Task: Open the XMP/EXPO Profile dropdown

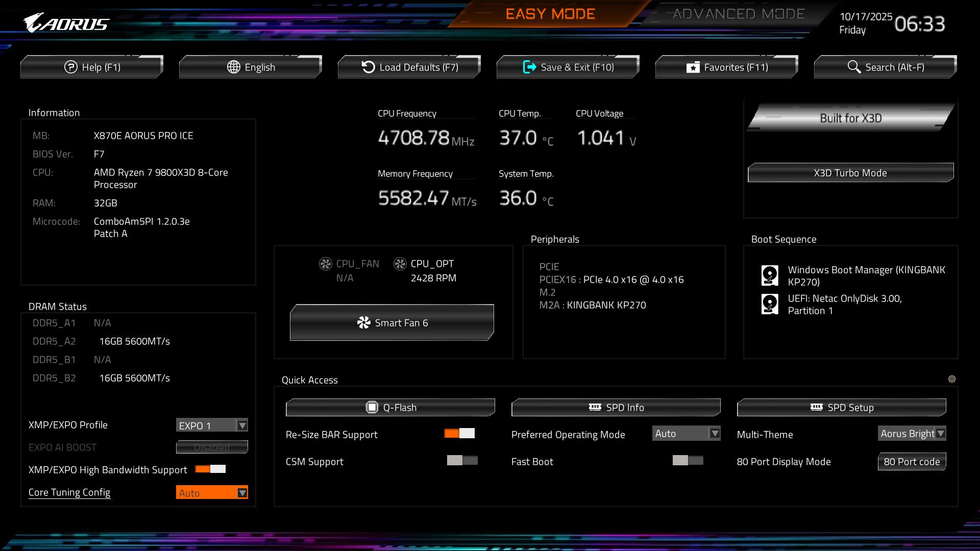Action: coord(212,425)
